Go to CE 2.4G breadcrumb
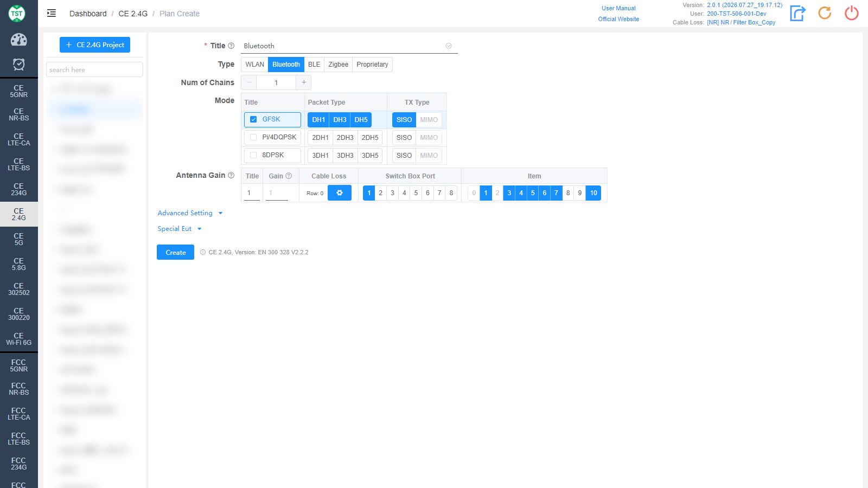Image resolution: width=868 pixels, height=488 pixels. 133,14
